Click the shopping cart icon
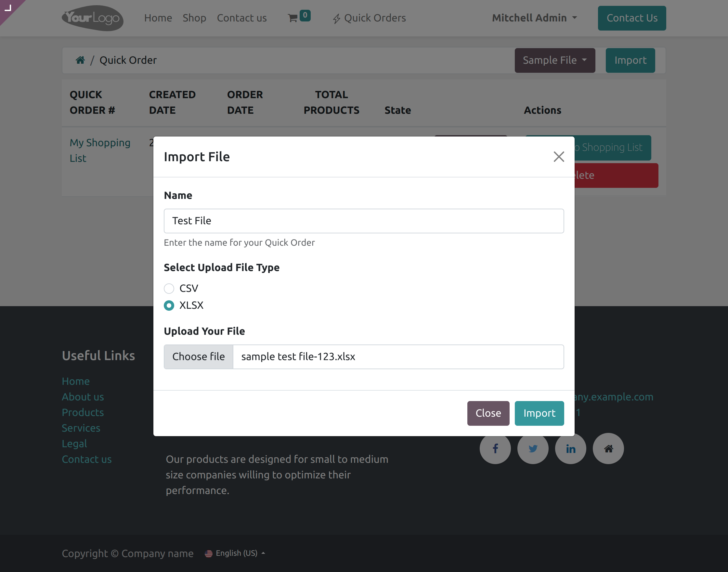The height and width of the screenshot is (572, 728). tap(293, 18)
